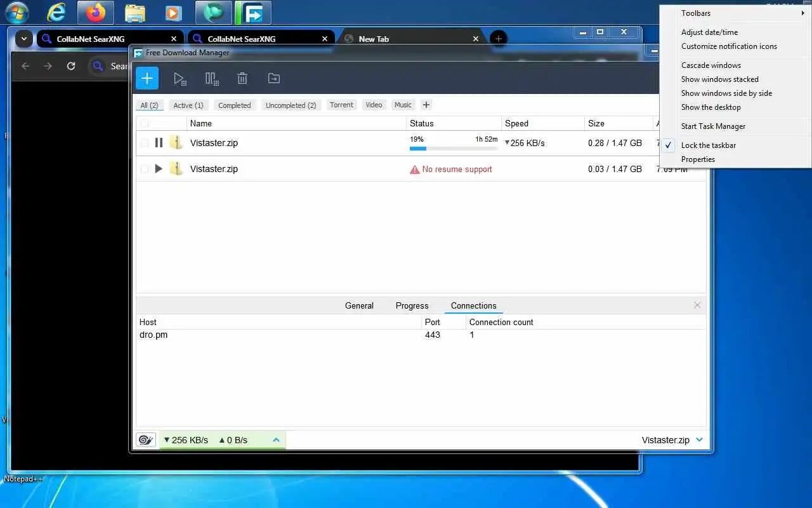812x508 pixels.
Task: Close the bottom details panel with the X
Action: (x=697, y=305)
